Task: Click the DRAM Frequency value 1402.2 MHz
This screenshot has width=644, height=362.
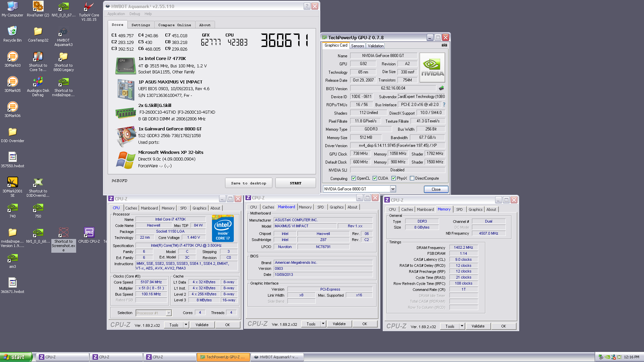Action: (464, 247)
